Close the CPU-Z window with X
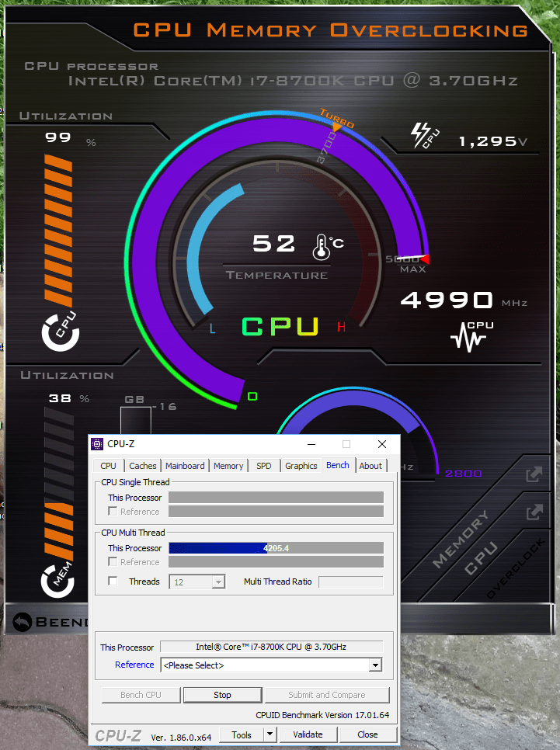This screenshot has height=750, width=560. (x=382, y=444)
